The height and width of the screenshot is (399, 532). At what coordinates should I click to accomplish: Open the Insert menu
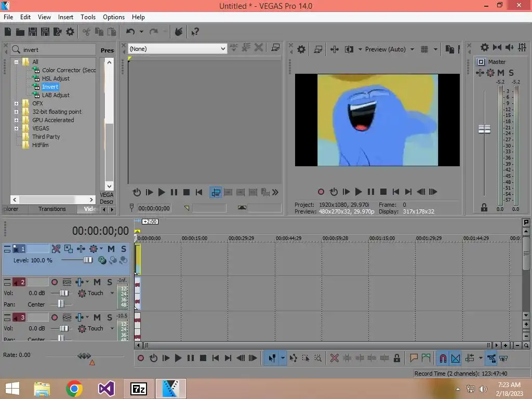pos(65,17)
